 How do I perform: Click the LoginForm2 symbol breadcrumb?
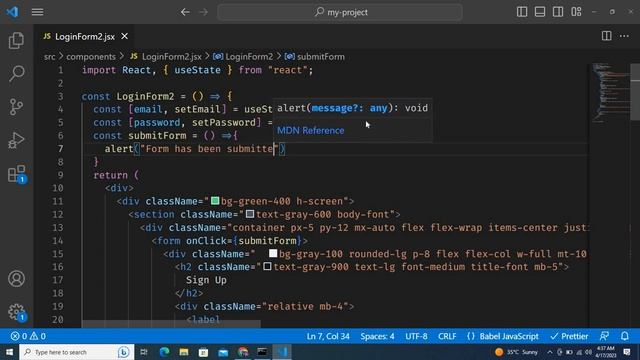click(x=243, y=57)
